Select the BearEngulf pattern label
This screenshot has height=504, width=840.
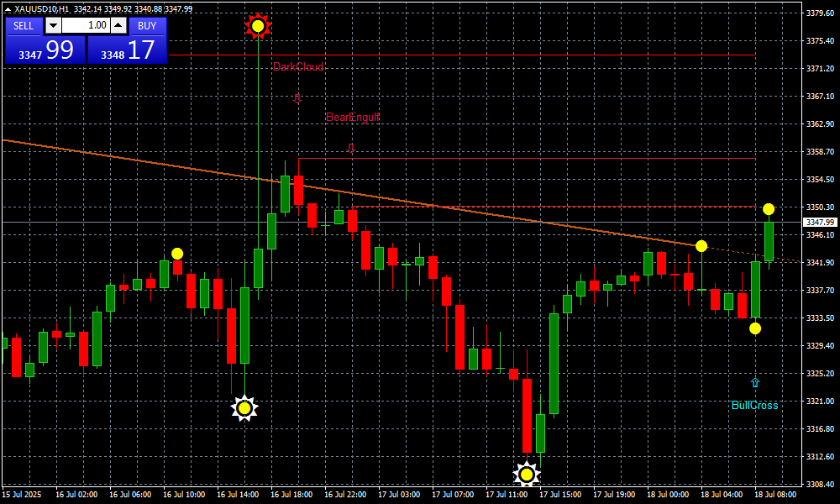point(353,118)
